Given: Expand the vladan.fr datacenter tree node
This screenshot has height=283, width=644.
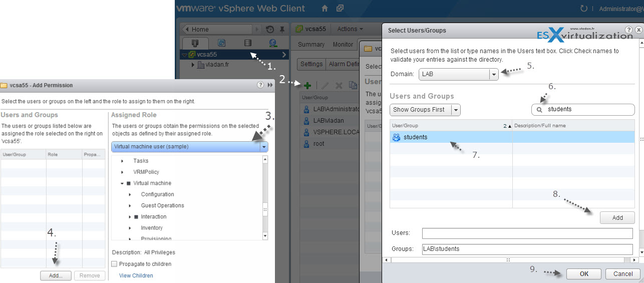Looking at the screenshot, I should [194, 65].
